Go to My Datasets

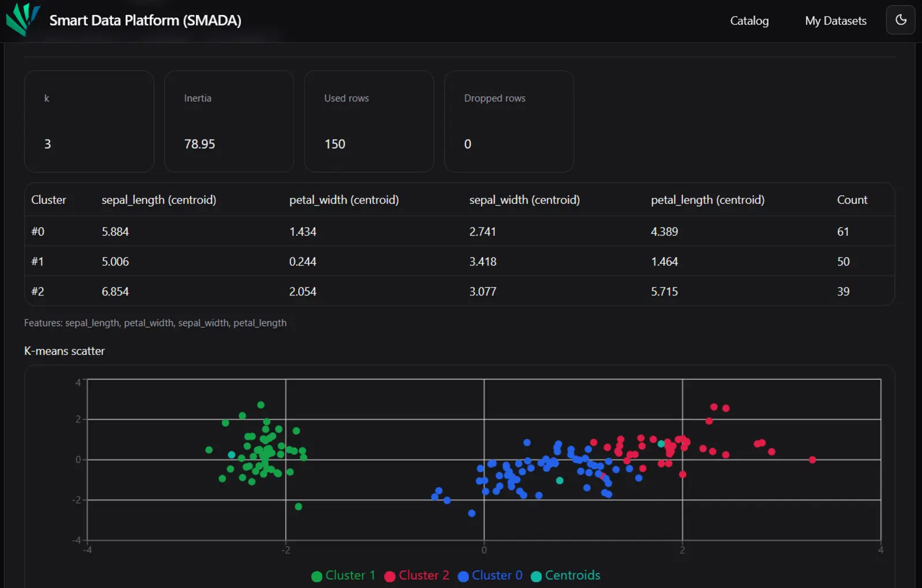pyautogui.click(x=835, y=21)
